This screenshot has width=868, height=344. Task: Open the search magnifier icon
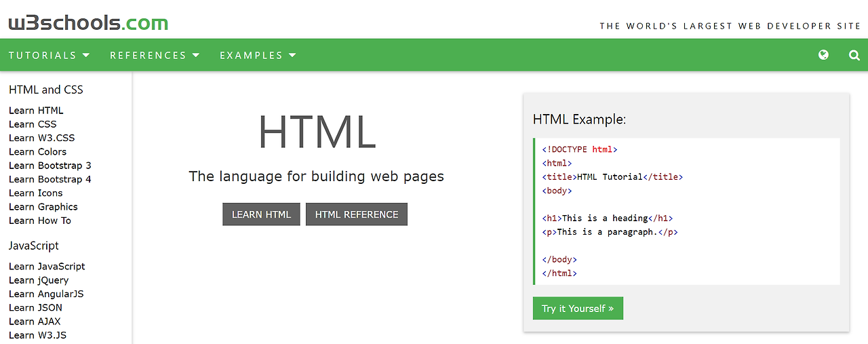(854, 55)
